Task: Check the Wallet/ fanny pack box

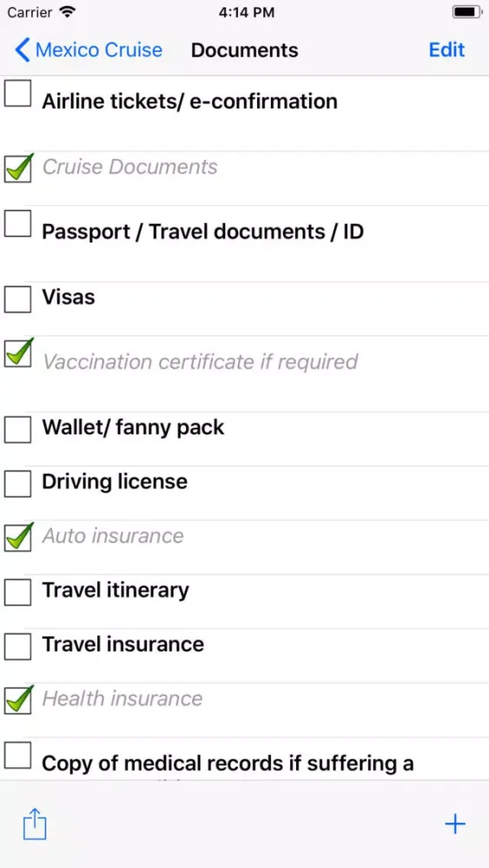Action: point(17,430)
